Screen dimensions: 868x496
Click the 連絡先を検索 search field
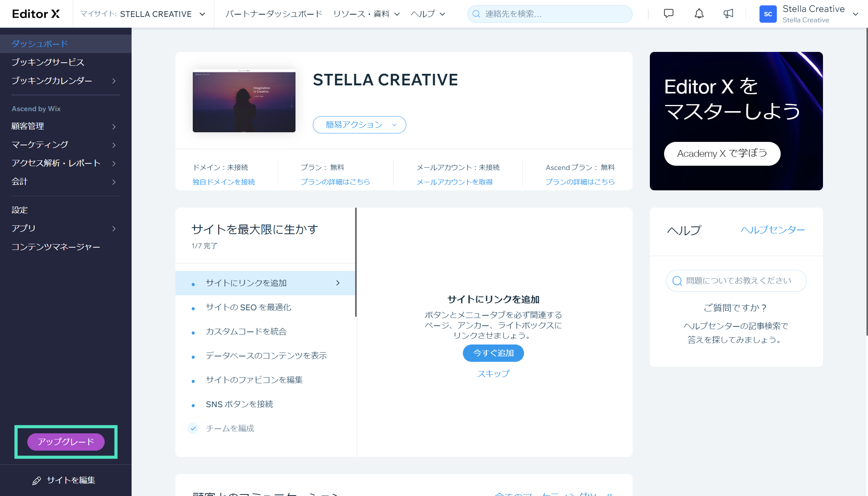(550, 14)
